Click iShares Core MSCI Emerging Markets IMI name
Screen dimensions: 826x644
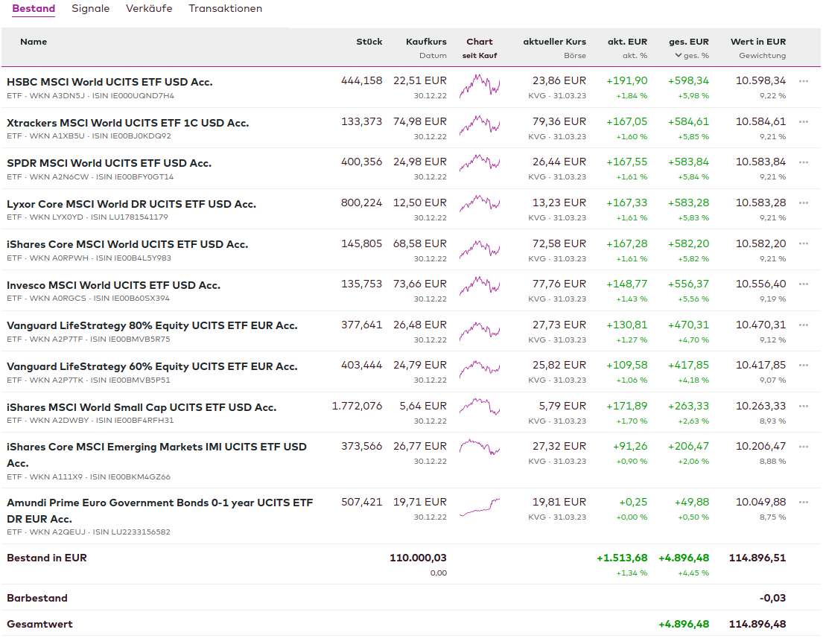click(156, 447)
